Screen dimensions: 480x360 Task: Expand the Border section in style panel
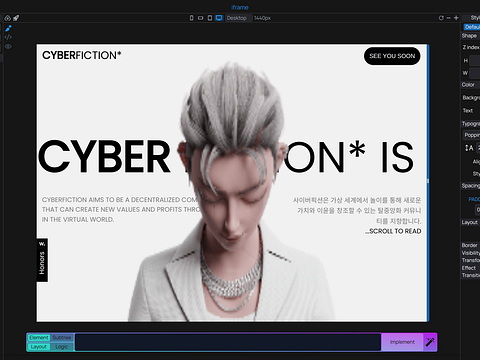pyautogui.click(x=470, y=245)
